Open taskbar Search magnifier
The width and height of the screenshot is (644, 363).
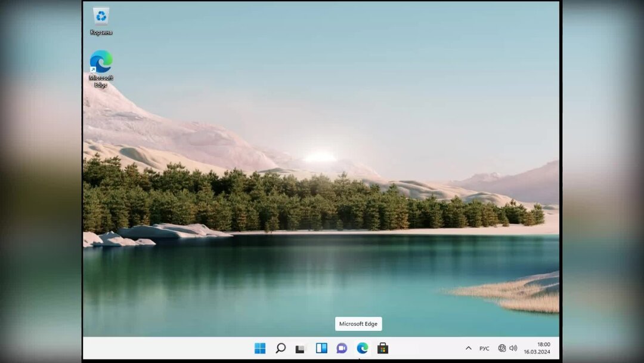[x=280, y=348]
